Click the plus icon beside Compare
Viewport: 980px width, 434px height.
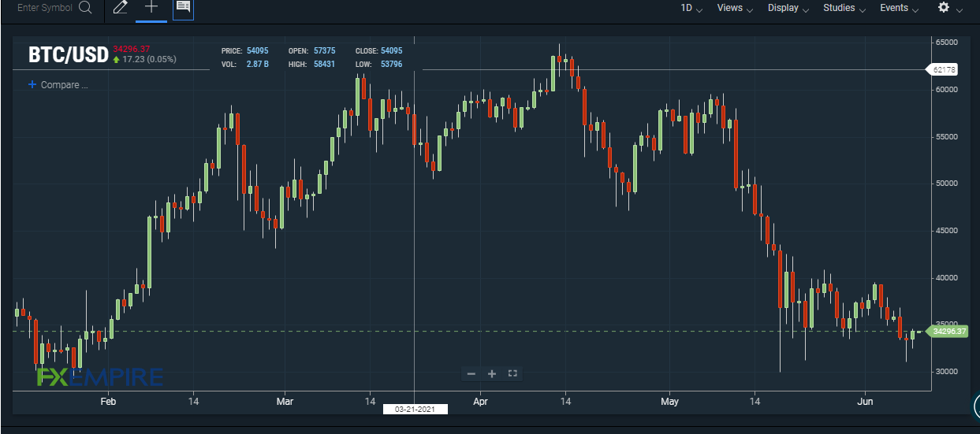[x=32, y=84]
